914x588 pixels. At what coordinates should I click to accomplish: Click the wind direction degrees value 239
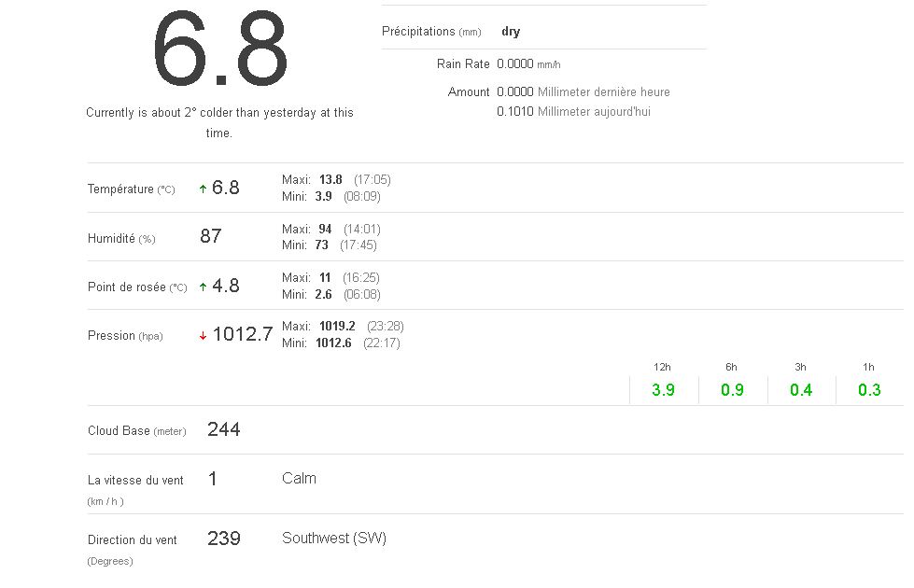224,539
